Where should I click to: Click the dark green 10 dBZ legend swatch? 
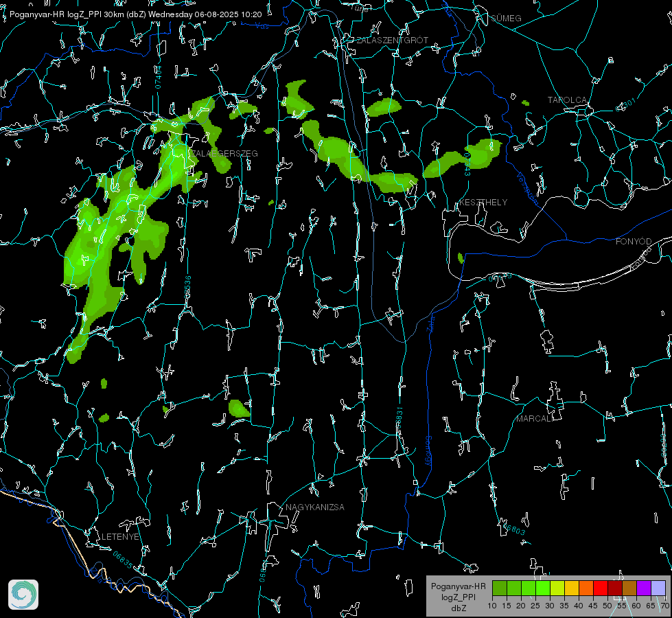499,588
